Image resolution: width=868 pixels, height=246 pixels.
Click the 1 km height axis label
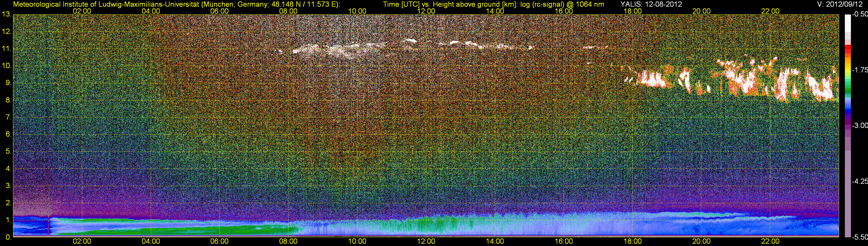coord(8,220)
